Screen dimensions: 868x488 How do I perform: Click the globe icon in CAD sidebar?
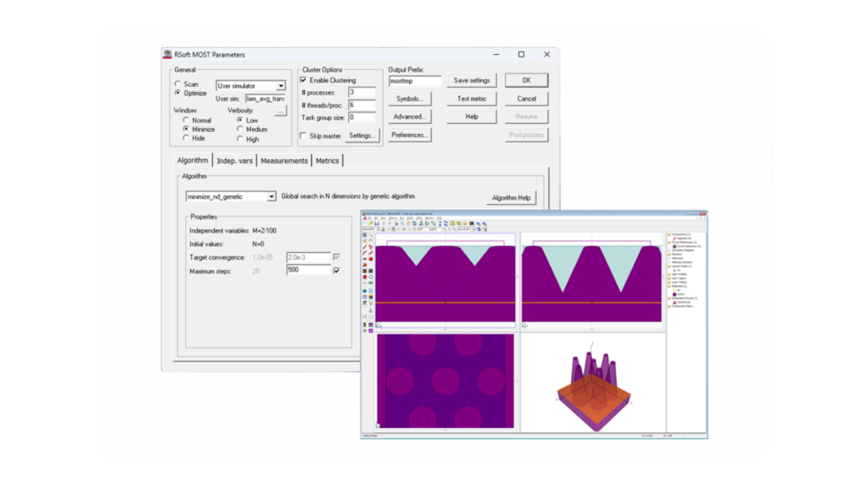[x=365, y=291]
